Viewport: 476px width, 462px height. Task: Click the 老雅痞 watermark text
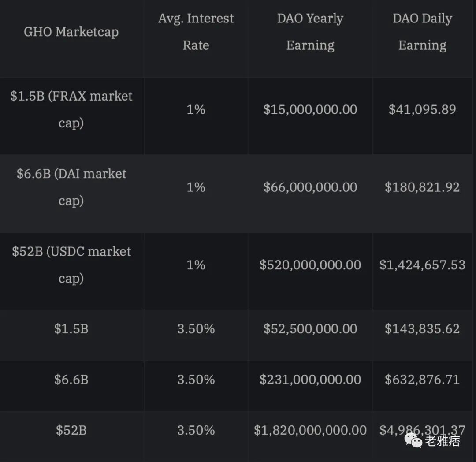tap(443, 441)
